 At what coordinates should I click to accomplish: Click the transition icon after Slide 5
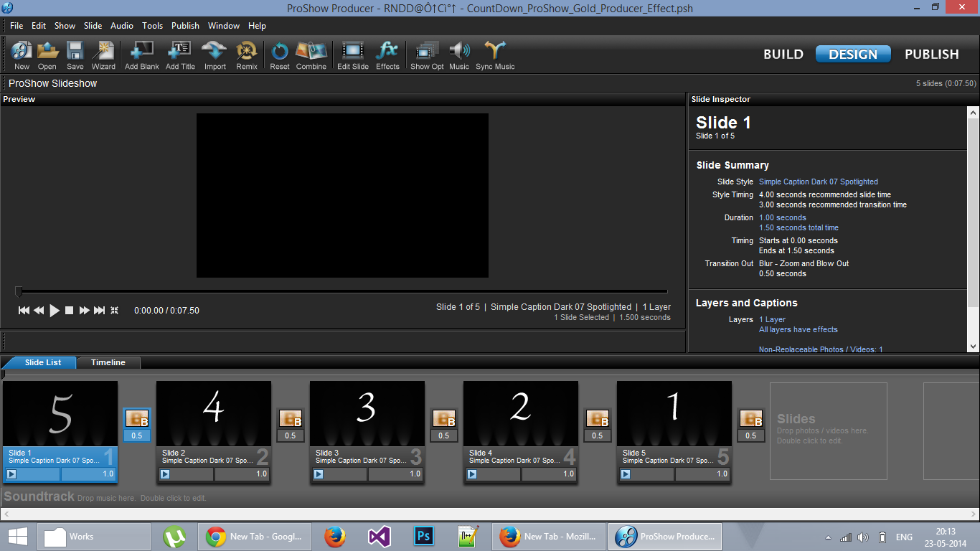pyautogui.click(x=751, y=418)
